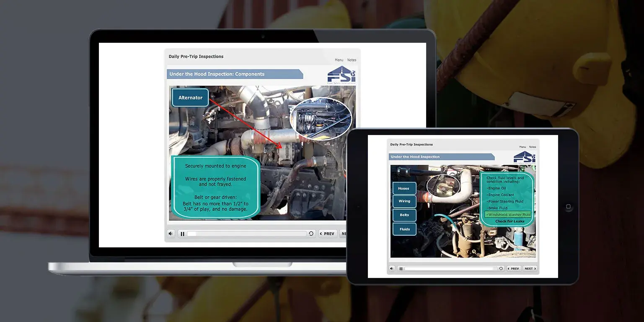Click 'Check for Leaks' text on tablet
Viewport: 644px width, 322px height.
click(x=510, y=221)
